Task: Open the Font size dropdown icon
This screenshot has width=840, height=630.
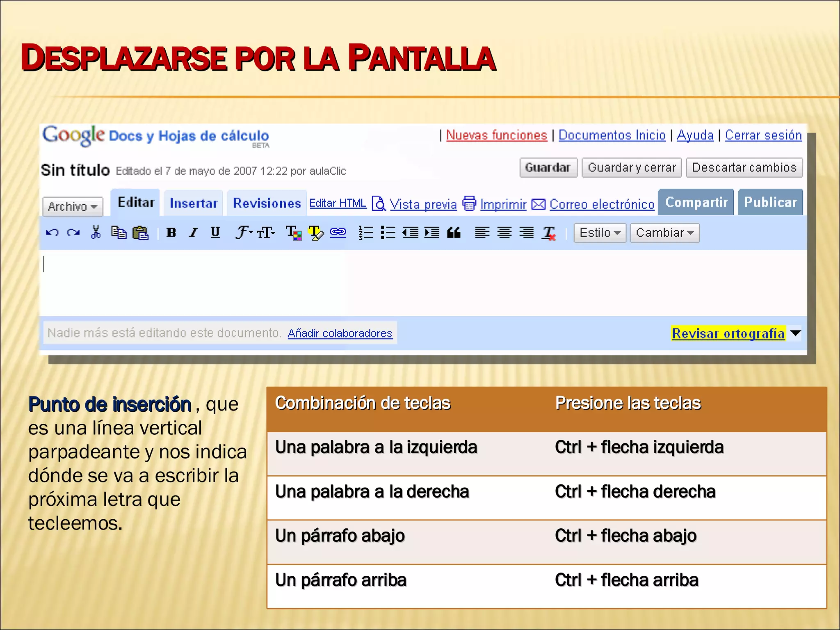Action: (x=266, y=233)
